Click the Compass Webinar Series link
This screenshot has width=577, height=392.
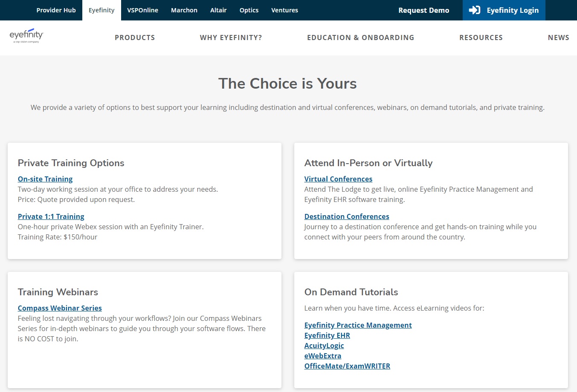(60, 308)
